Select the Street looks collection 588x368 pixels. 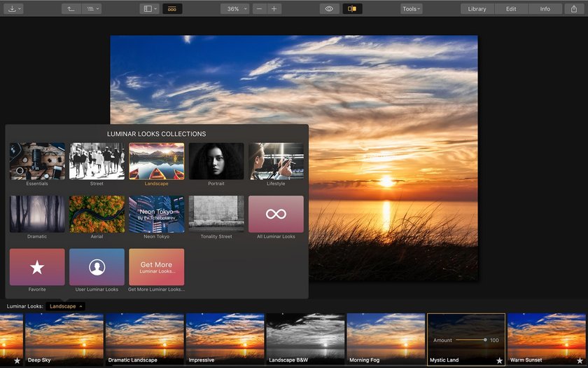[97, 161]
